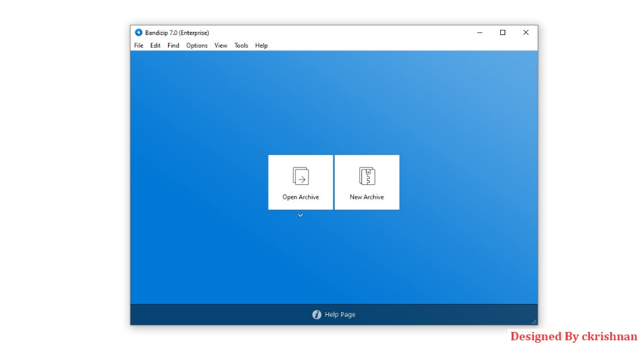Click the info icon beside Help Page
The image size is (644, 346).
point(317,315)
